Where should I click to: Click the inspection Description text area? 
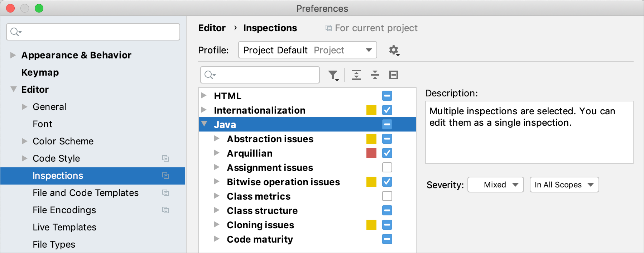529,132
